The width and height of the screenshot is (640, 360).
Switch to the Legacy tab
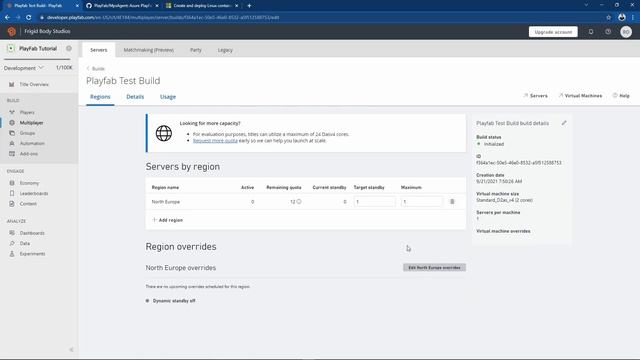pyautogui.click(x=225, y=50)
